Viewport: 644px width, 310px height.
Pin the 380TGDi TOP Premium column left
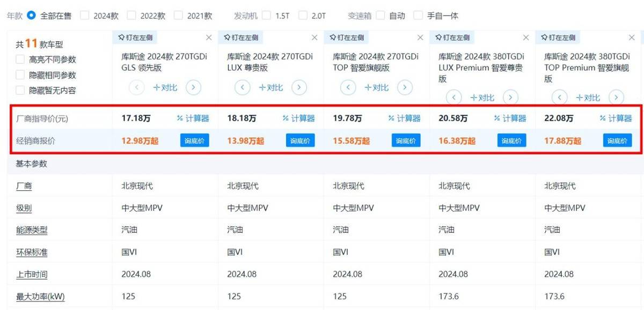point(559,38)
